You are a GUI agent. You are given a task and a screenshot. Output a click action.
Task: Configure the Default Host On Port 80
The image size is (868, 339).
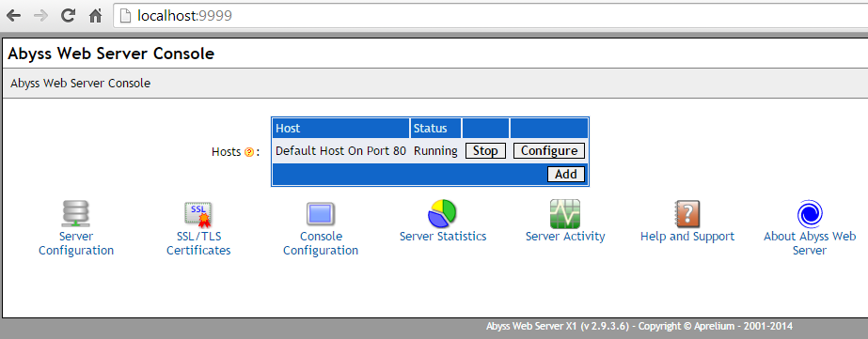click(x=549, y=151)
